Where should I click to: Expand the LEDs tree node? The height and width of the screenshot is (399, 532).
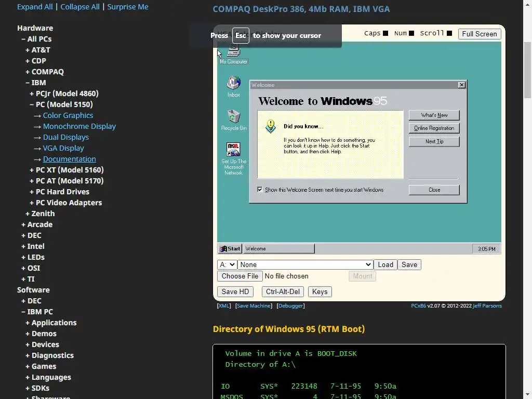click(33, 257)
